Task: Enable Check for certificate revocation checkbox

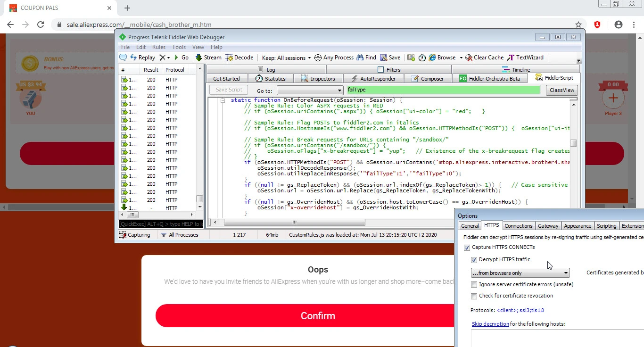Action: [474, 296]
